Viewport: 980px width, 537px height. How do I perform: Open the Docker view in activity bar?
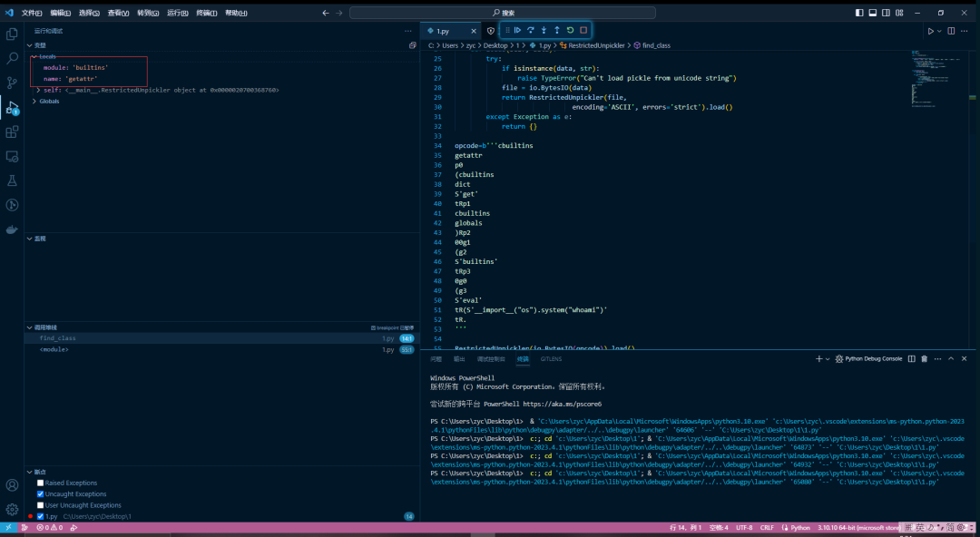click(12, 229)
